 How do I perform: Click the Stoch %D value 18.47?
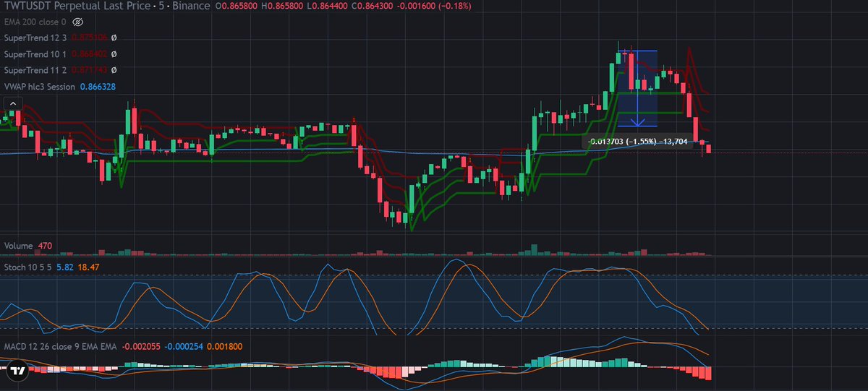88,267
